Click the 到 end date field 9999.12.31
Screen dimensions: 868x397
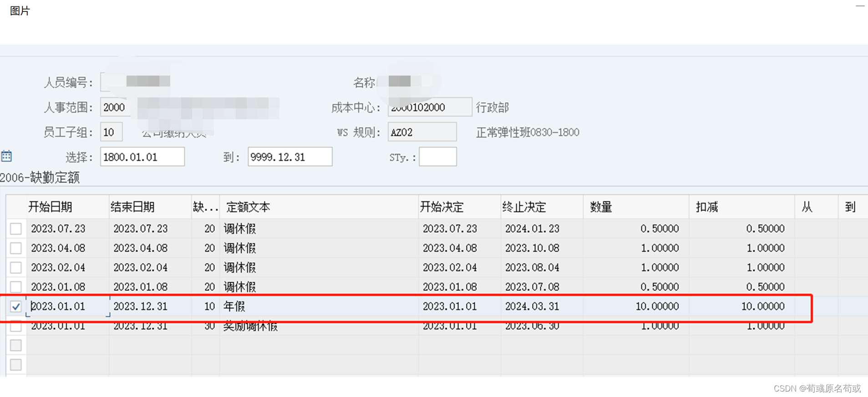pos(290,157)
